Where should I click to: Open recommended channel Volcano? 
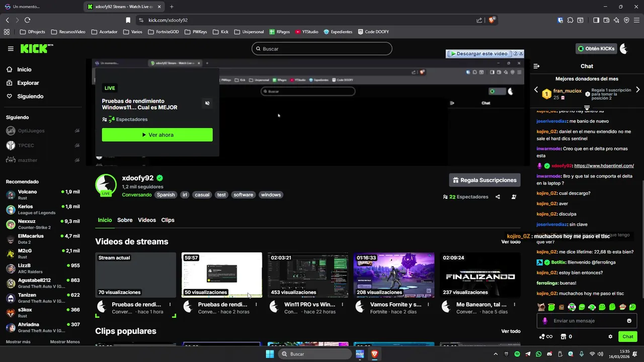click(x=43, y=195)
